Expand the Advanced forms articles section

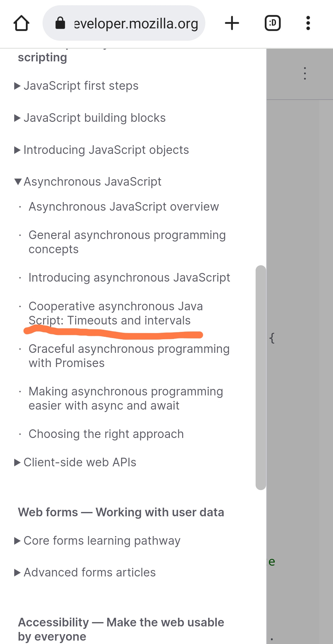coord(89,572)
